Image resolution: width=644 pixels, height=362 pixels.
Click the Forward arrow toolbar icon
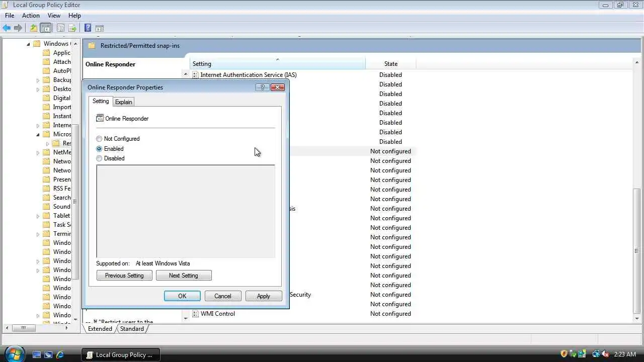18,28
